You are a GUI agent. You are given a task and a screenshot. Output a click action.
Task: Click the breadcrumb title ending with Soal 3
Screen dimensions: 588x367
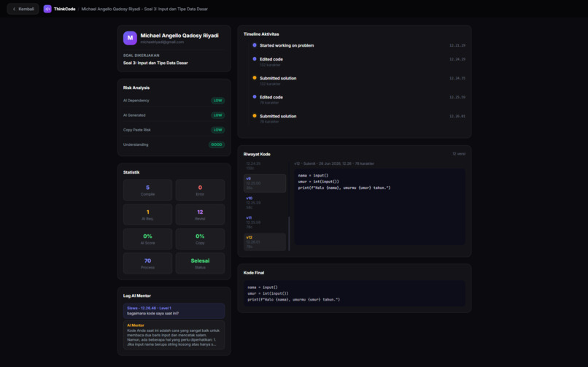tap(144, 9)
